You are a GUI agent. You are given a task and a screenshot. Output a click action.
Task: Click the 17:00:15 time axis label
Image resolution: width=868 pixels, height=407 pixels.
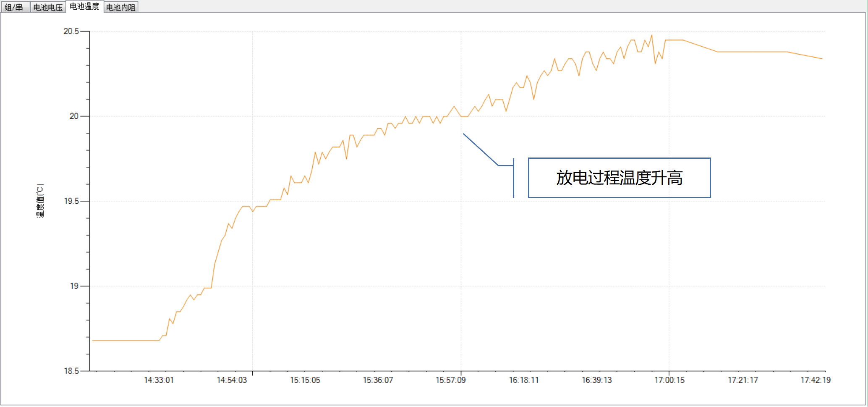669,380
